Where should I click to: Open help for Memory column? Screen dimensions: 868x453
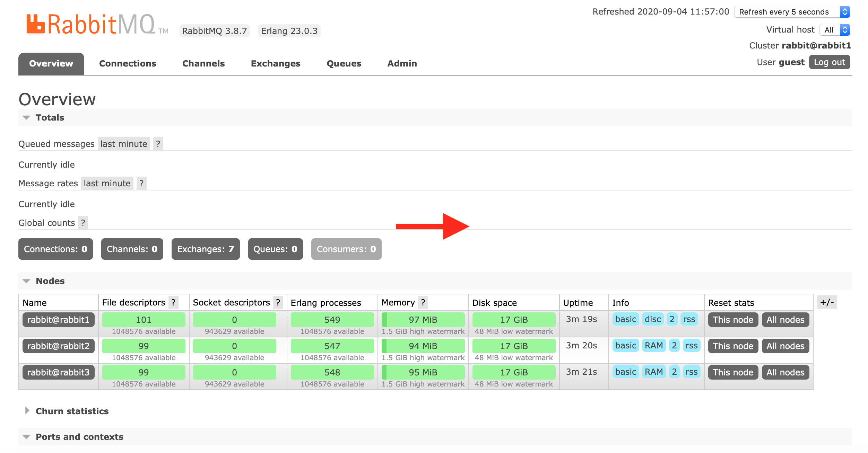[x=423, y=302]
